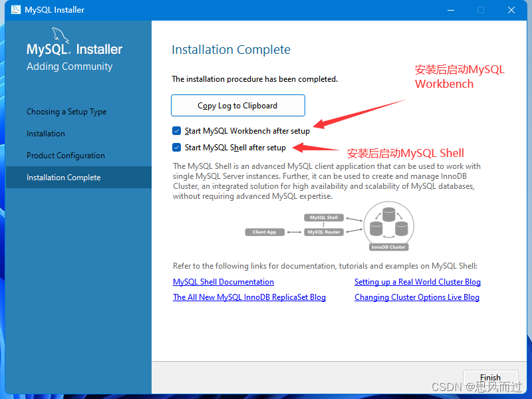The image size is (532, 399).
Task: Click the Adding Community sidebar subtitle
Action: click(x=70, y=66)
